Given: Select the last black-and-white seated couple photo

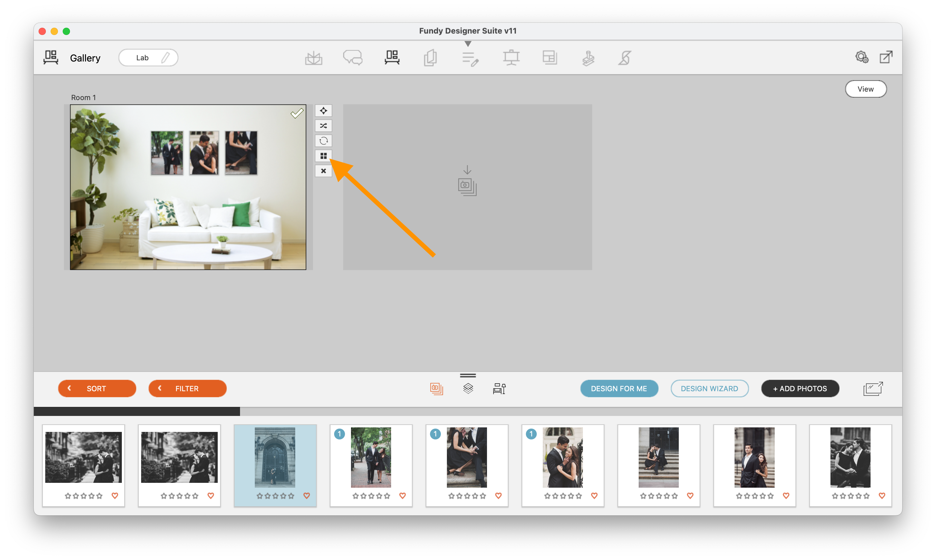Looking at the screenshot, I should tap(850, 457).
